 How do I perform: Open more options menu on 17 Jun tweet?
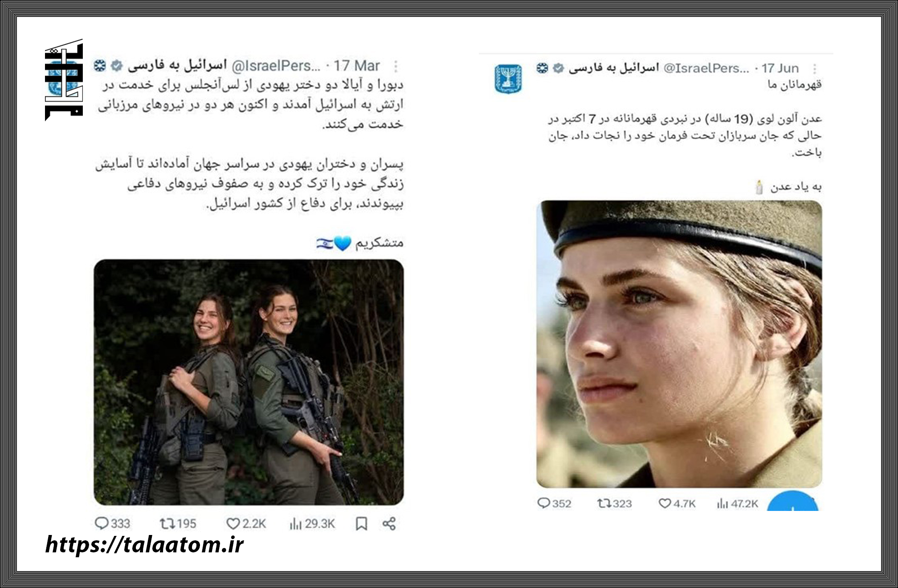pos(814,69)
